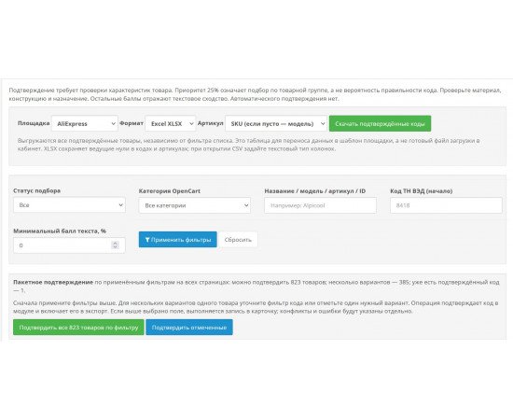This screenshot has width=513, height=420.
Task: Click the Минимальный балл текста, % label
Action: coord(60,231)
